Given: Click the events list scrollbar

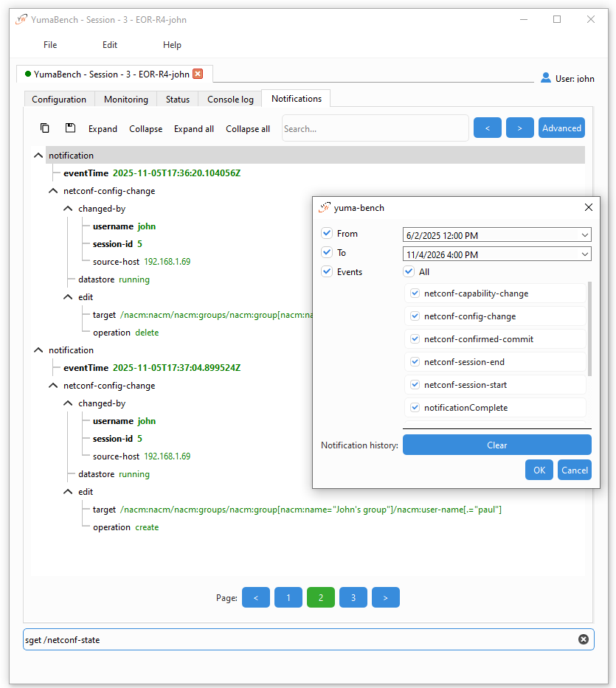Looking at the screenshot, I should [x=589, y=328].
